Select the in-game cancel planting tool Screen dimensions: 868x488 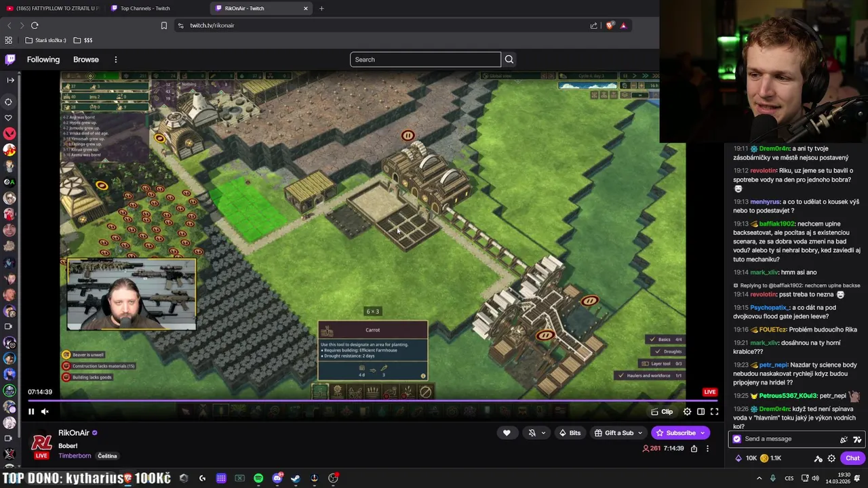point(425,391)
